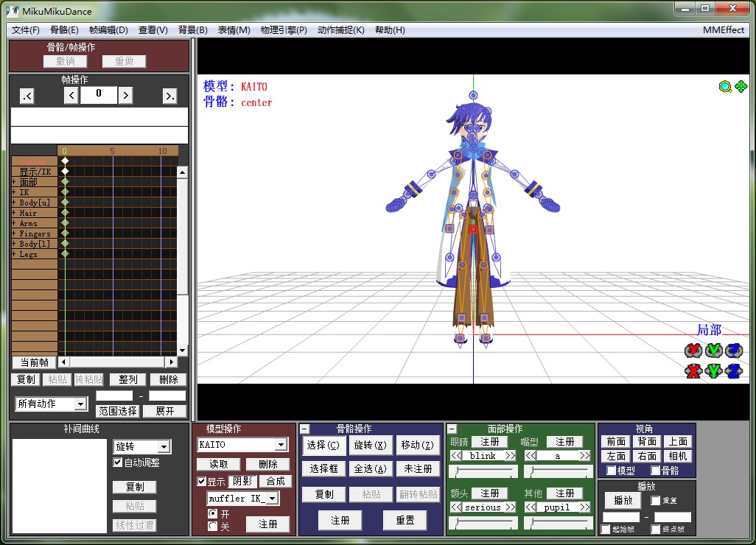This screenshot has height=545, width=756.
Task: Click the next other morph arrows beside pupil
Action: click(585, 507)
